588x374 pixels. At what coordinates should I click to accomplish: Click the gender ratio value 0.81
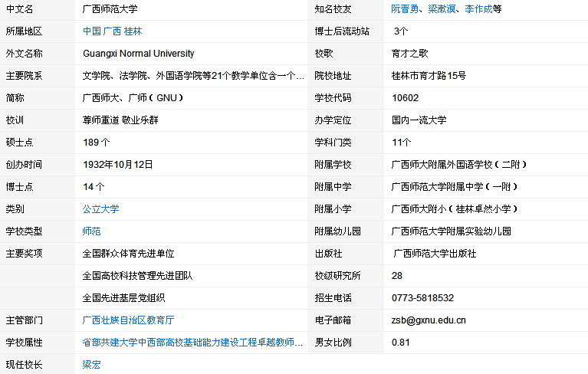[x=400, y=342]
